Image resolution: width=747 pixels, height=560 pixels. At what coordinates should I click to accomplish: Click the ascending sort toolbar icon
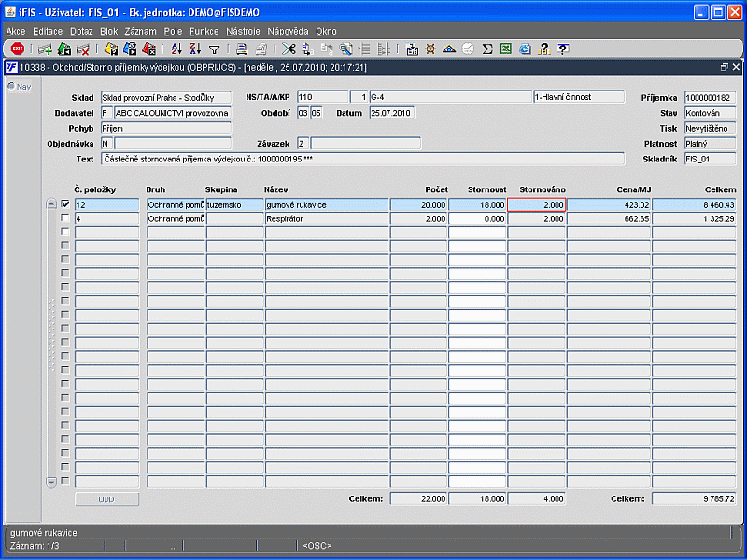click(176, 49)
